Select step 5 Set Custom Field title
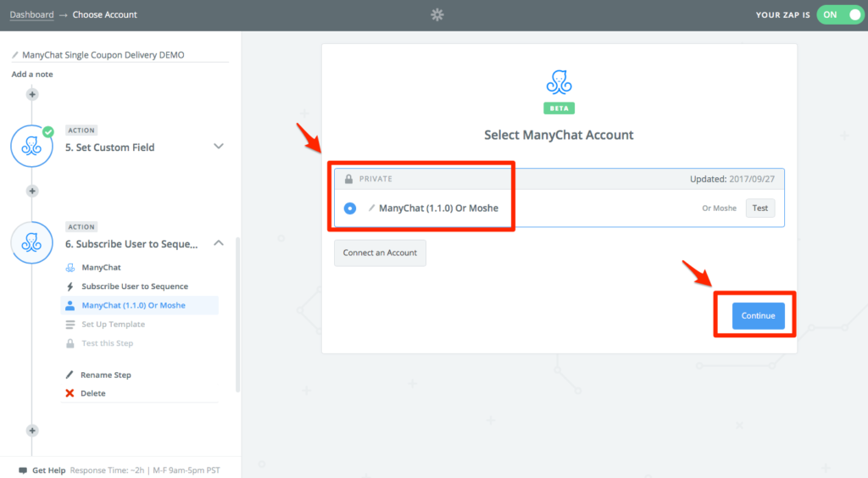Image resolution: width=868 pixels, height=478 pixels. pyautogui.click(x=109, y=147)
